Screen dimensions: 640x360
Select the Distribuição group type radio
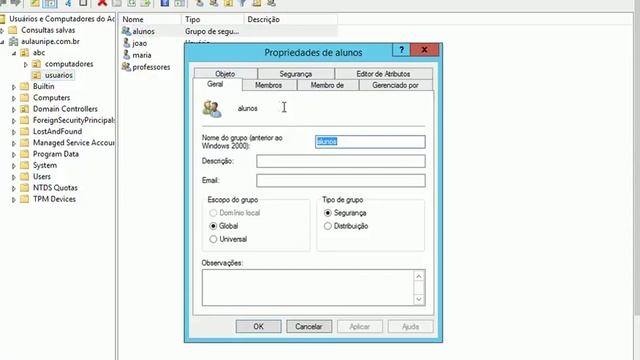click(x=327, y=226)
